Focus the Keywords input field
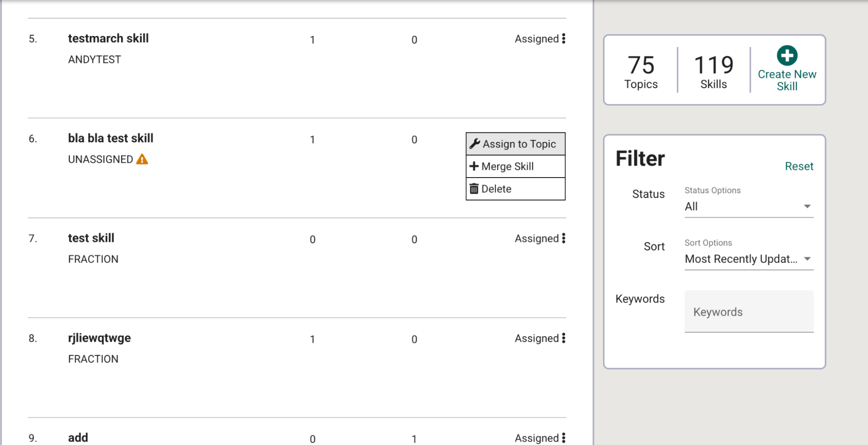 coord(749,312)
